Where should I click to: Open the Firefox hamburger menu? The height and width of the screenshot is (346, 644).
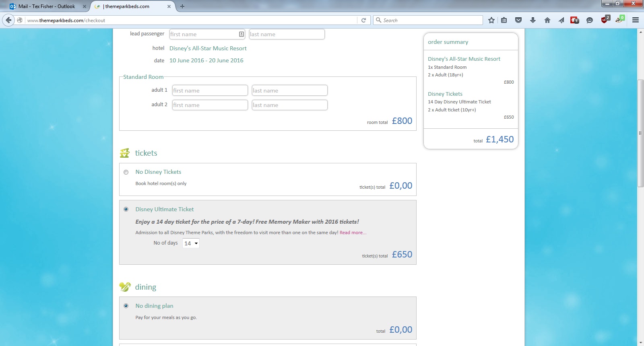[636, 20]
